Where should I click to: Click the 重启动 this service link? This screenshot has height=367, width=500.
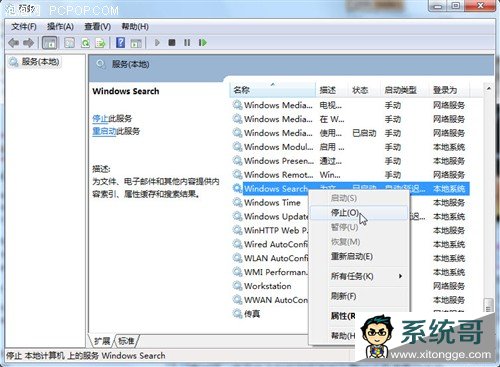104,131
